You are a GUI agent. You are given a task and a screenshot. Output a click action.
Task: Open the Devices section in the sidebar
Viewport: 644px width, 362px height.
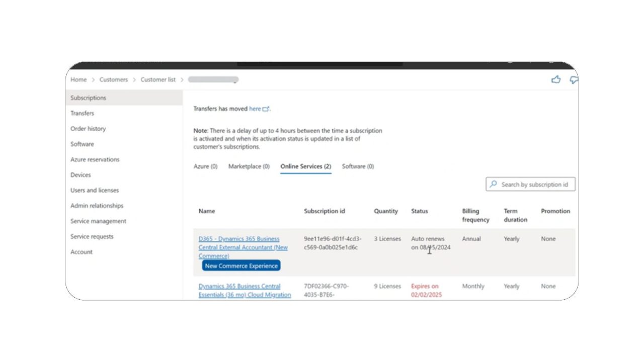tap(80, 174)
